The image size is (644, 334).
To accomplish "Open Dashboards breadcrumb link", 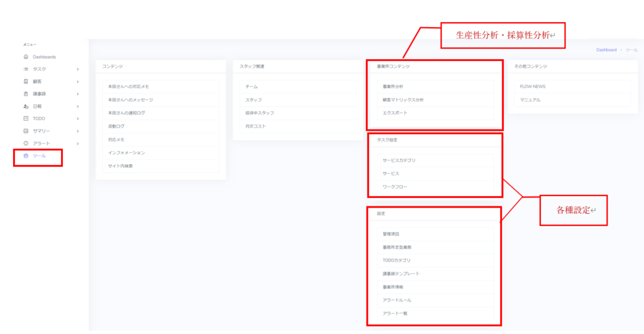I will point(606,49).
